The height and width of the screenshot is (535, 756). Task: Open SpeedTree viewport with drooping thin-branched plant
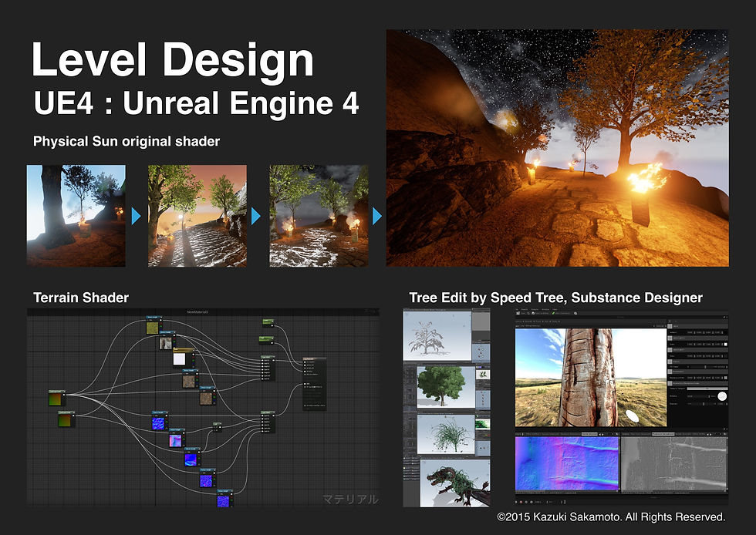point(446,434)
